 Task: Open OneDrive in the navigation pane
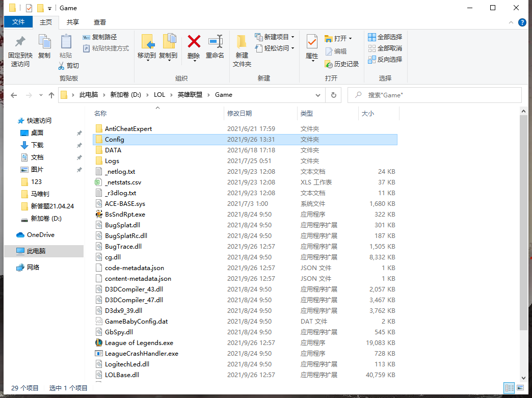click(40, 235)
